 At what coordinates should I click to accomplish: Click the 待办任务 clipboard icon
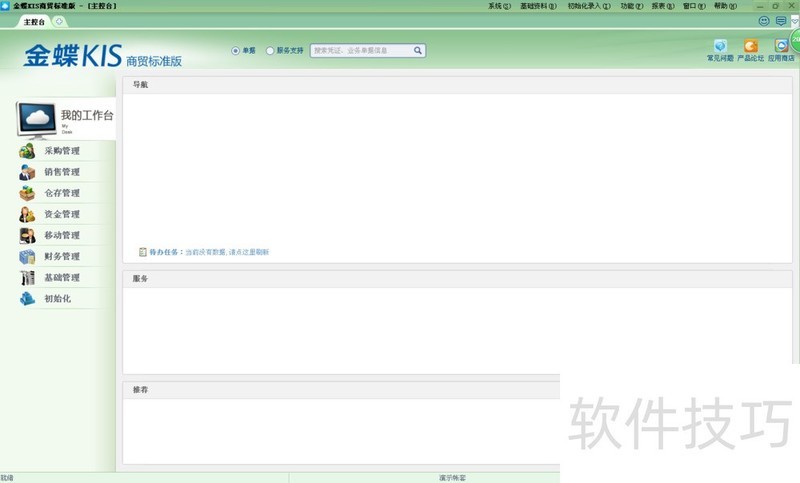[x=143, y=252]
